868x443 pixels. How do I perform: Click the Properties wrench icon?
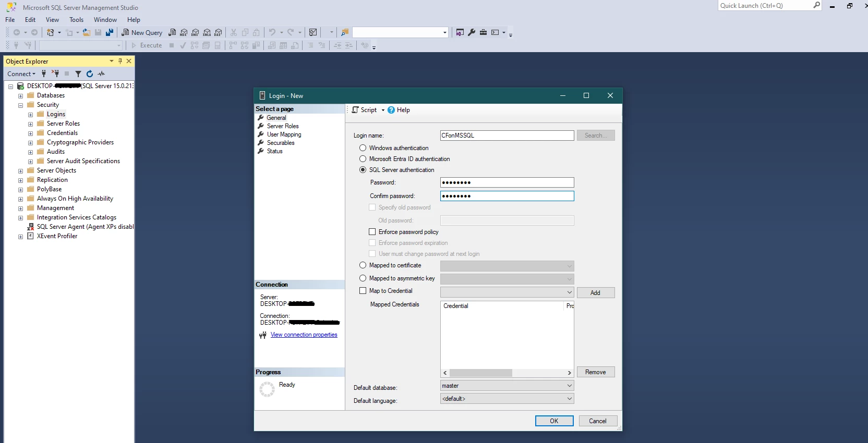tap(472, 32)
